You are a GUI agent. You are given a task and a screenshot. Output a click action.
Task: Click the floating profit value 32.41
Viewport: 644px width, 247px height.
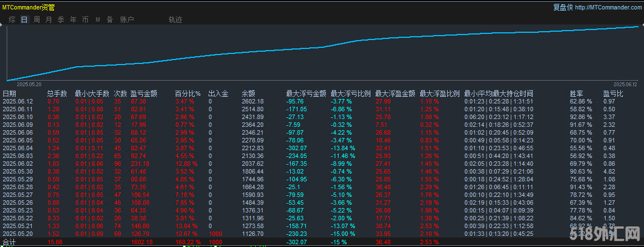[x=383, y=147]
